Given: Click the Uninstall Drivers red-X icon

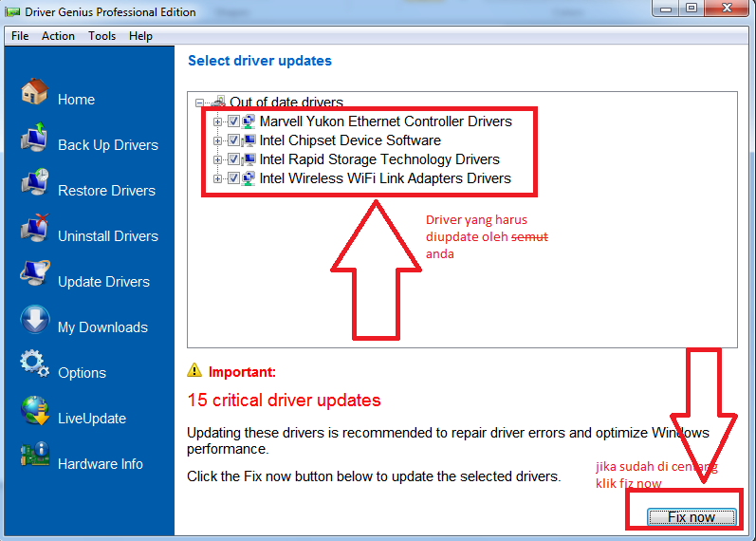Looking at the screenshot, I should [35, 228].
